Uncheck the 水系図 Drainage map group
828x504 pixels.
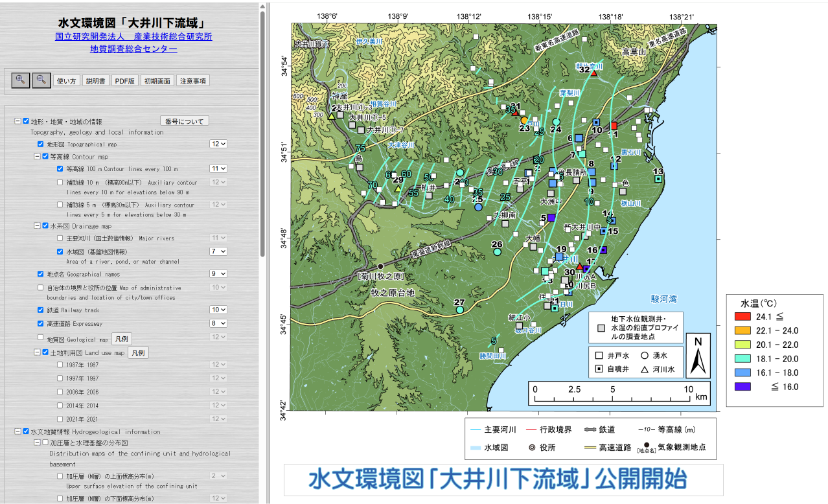point(45,225)
